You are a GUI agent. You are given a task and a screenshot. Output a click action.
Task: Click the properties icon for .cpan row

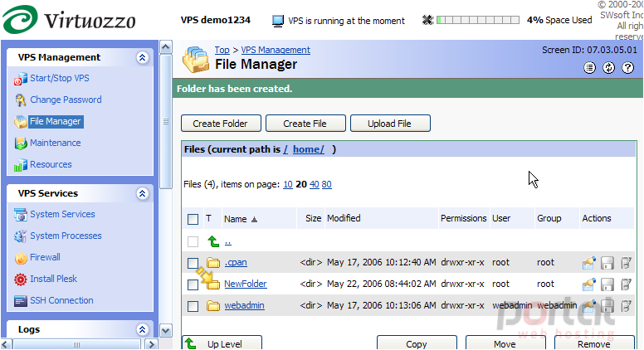[x=589, y=263]
